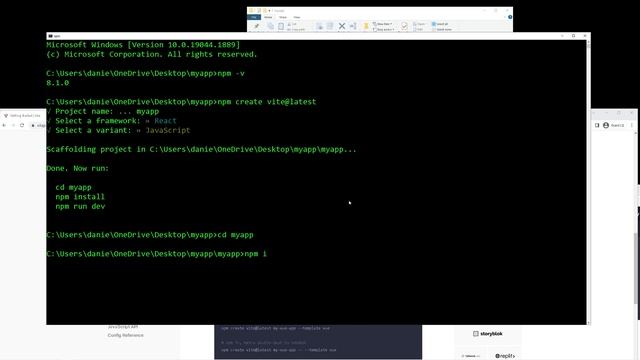Click the new folder icon in File Explorer ribbon

[366, 26]
